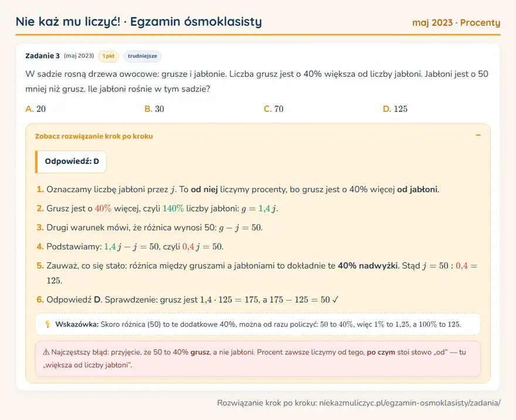
Task: Click the 'maj 2023 · Procenty' header label
Action: 456,23
